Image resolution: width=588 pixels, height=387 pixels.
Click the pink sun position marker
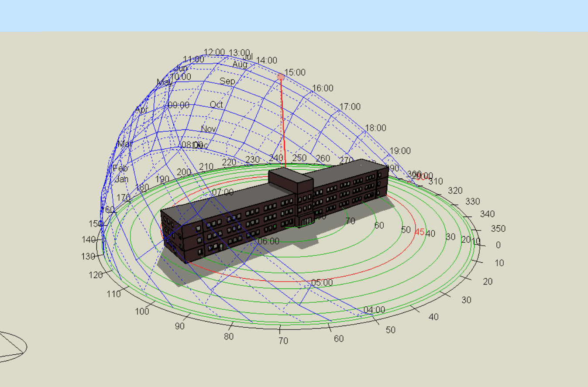tap(280, 77)
